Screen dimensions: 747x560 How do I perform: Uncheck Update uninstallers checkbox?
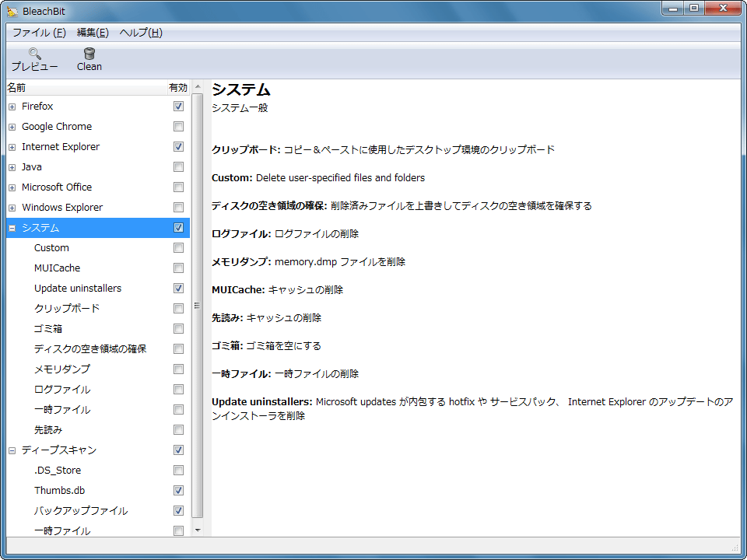(179, 288)
